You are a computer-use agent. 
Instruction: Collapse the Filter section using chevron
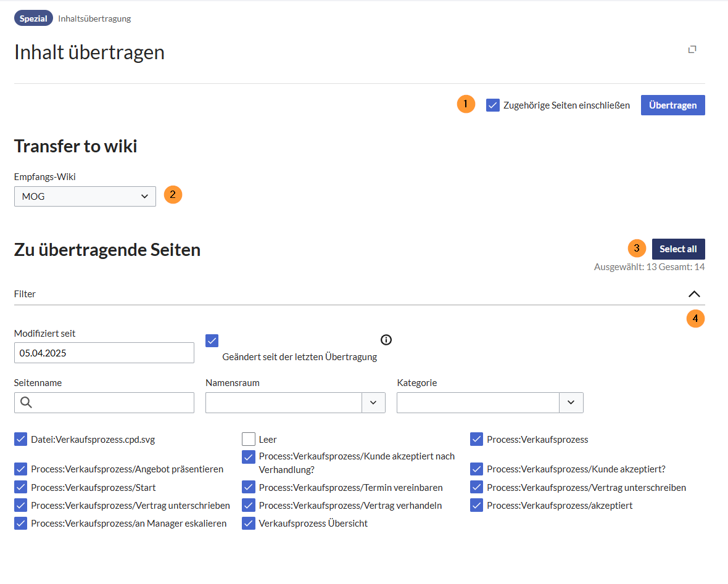(694, 294)
